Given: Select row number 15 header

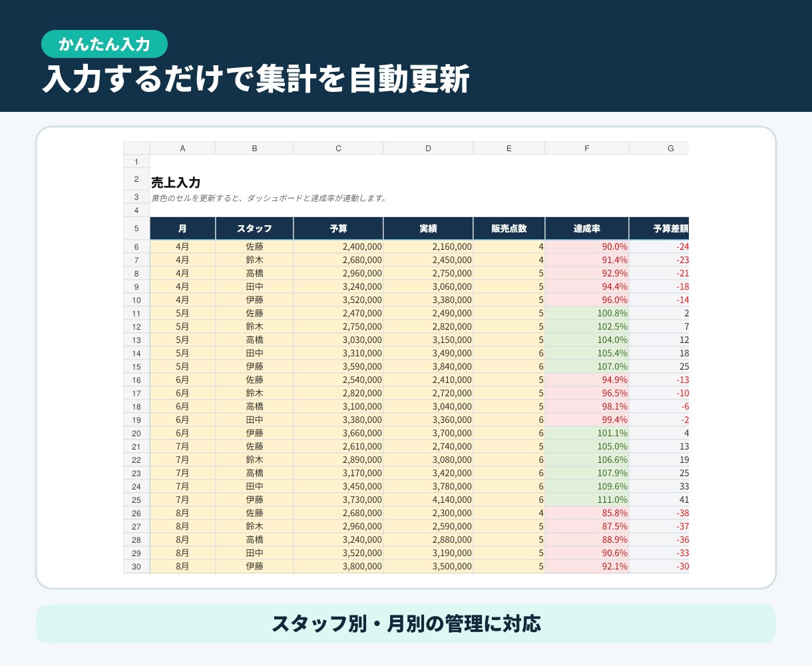Looking at the screenshot, I should tap(136, 366).
